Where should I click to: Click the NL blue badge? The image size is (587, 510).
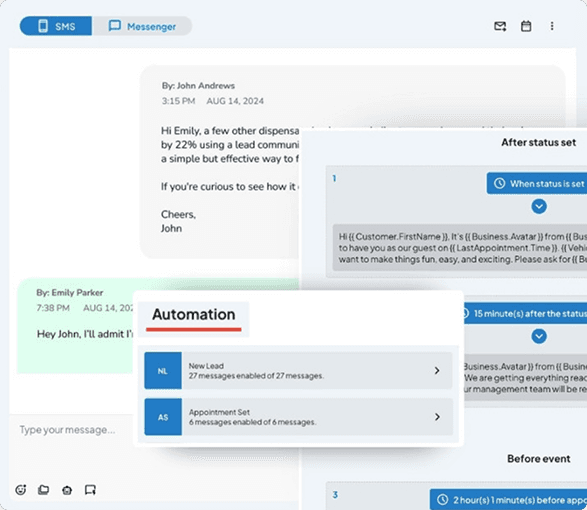pos(163,370)
